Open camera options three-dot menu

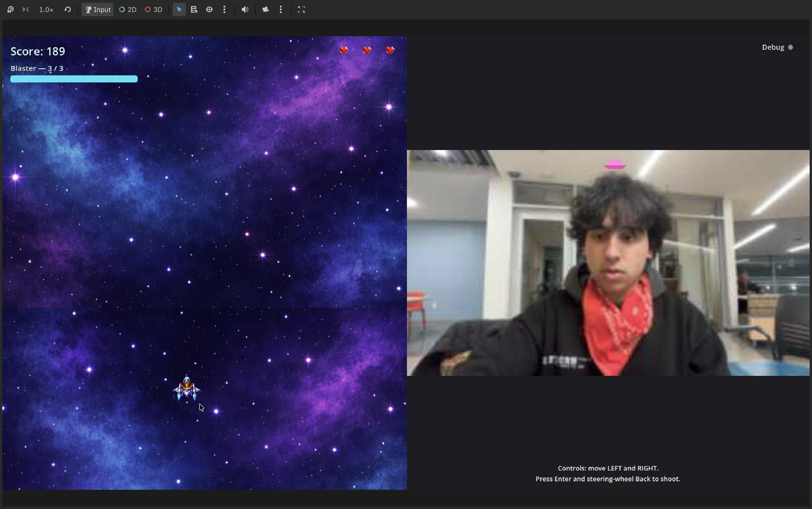281,9
